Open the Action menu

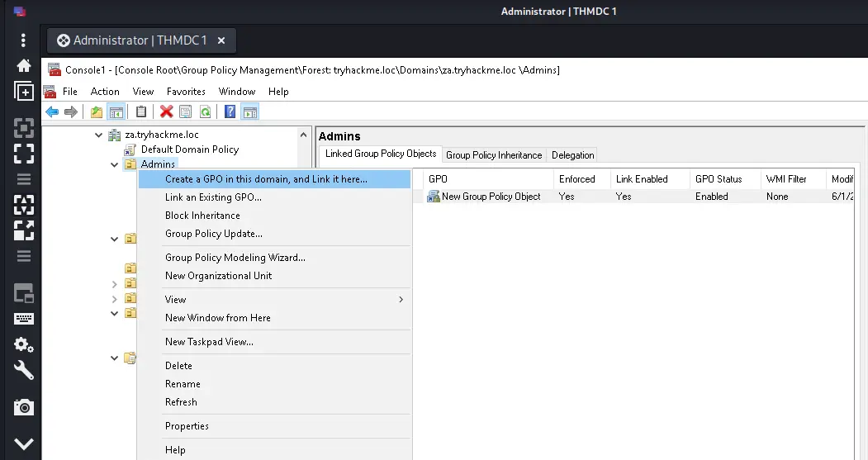105,92
